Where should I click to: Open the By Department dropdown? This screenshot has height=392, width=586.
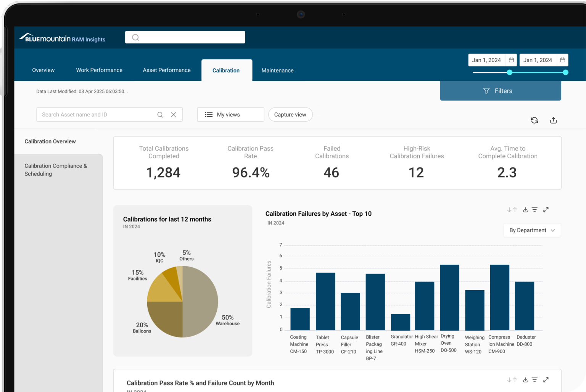pyautogui.click(x=532, y=230)
